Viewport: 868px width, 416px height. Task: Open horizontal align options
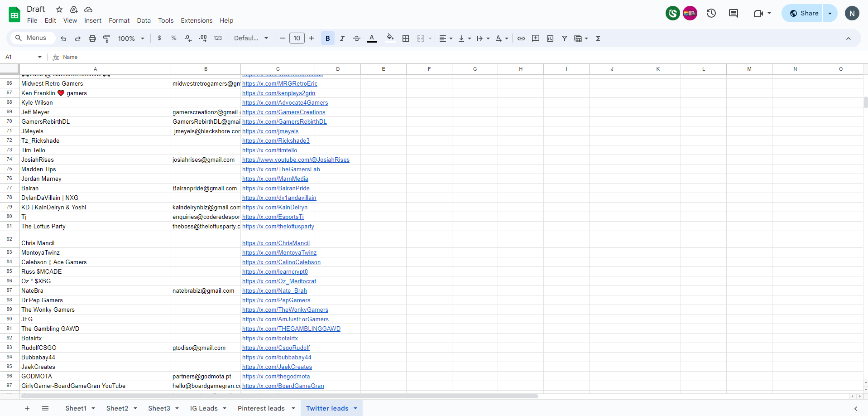tap(446, 39)
